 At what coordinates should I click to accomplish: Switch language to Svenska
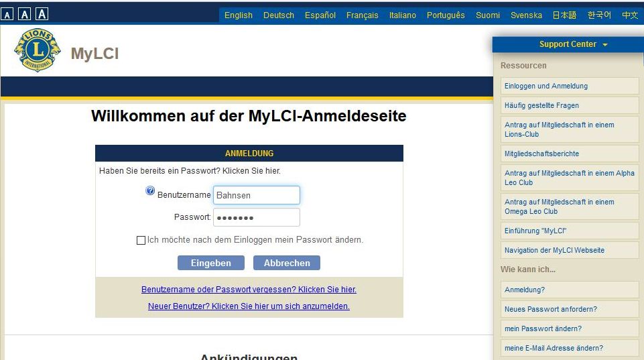click(x=526, y=15)
